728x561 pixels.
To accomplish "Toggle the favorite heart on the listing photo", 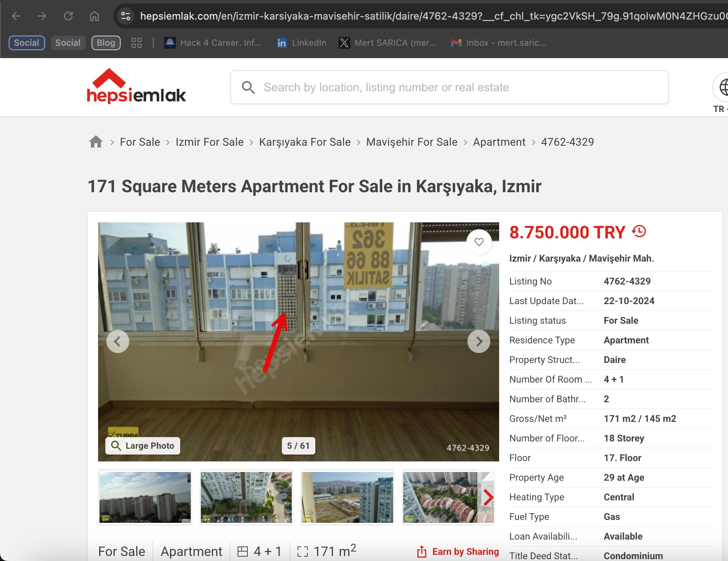I will click(479, 242).
